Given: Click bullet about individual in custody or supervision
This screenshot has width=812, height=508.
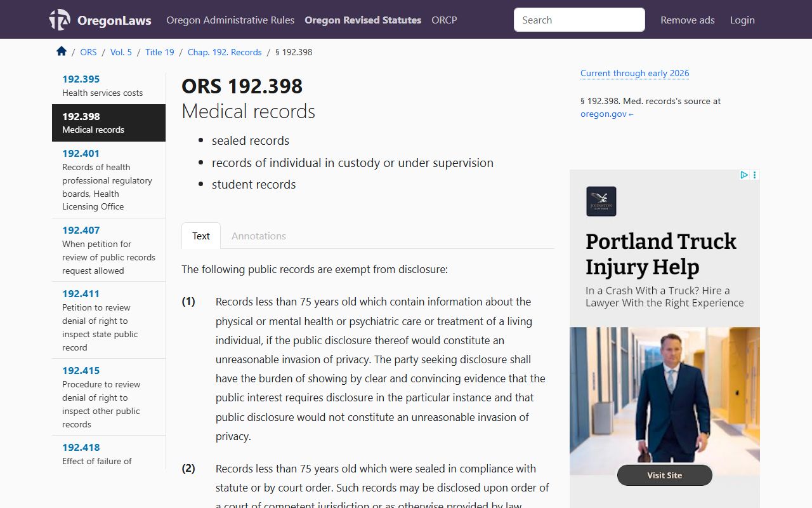Looking at the screenshot, I should [x=353, y=163].
